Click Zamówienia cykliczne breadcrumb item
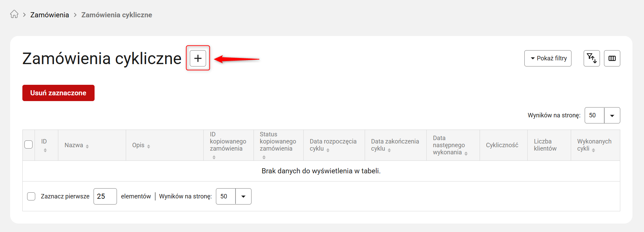This screenshot has width=644, height=232. click(117, 15)
